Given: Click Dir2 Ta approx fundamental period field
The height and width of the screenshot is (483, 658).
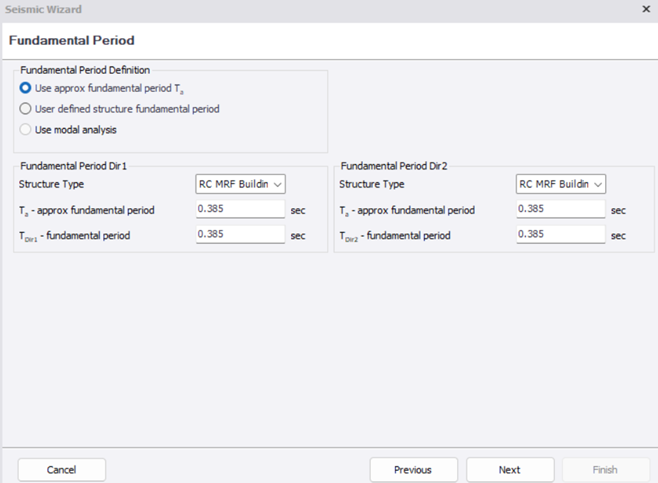Looking at the screenshot, I should pos(561,209).
